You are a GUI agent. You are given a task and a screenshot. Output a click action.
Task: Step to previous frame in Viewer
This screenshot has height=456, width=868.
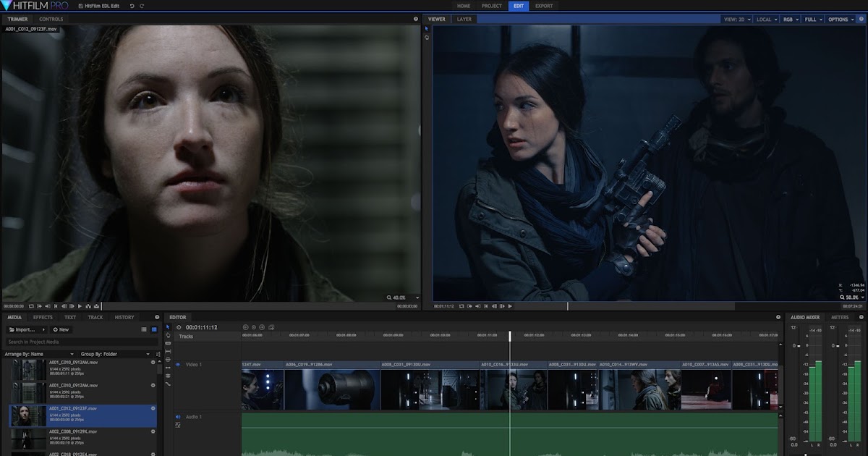(x=494, y=306)
